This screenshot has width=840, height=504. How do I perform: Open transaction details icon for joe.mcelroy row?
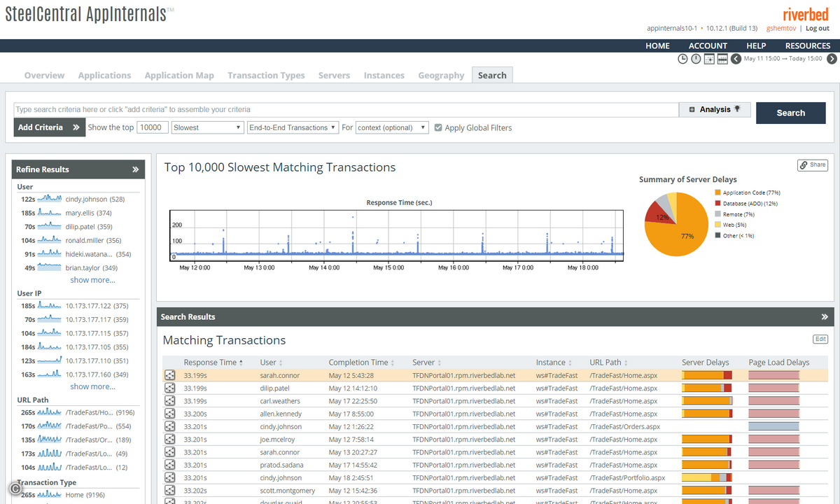coord(169,440)
